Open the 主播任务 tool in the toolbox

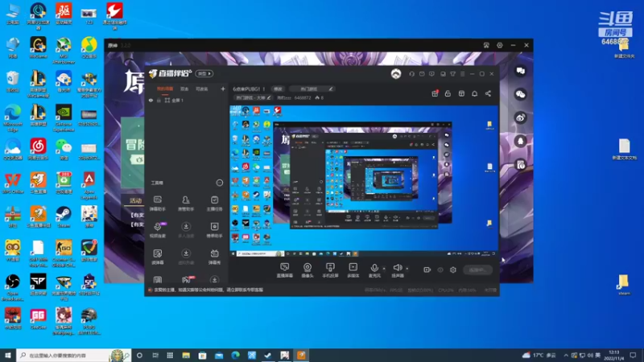(214, 204)
